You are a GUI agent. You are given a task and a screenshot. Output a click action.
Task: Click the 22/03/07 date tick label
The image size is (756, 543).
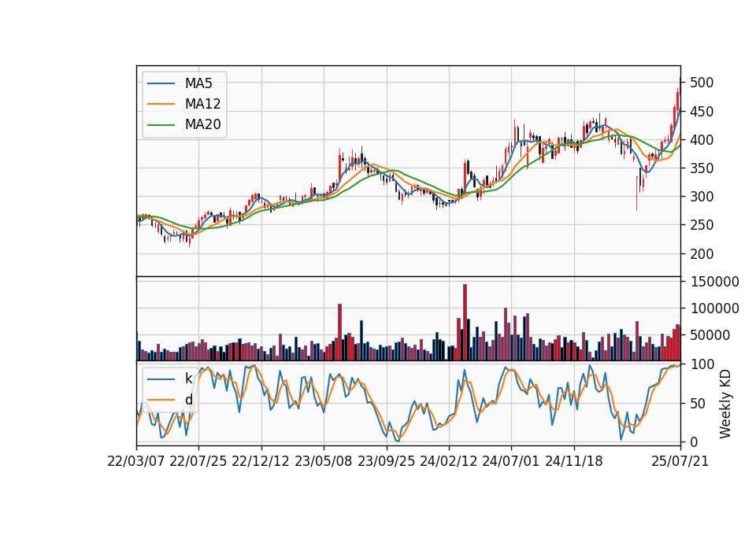136,462
